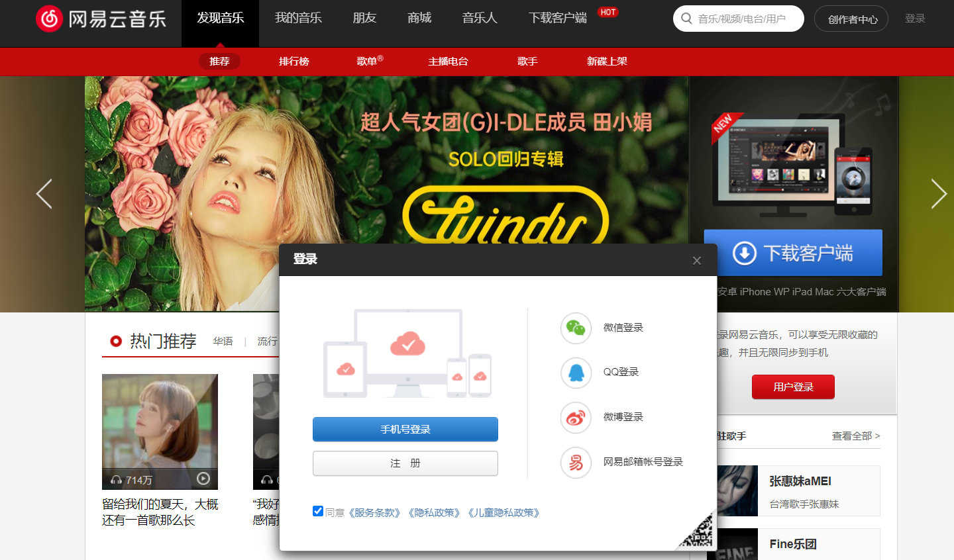Viewport: 954px width, 560px height.
Task: Select the Weibo login icon
Action: click(576, 417)
